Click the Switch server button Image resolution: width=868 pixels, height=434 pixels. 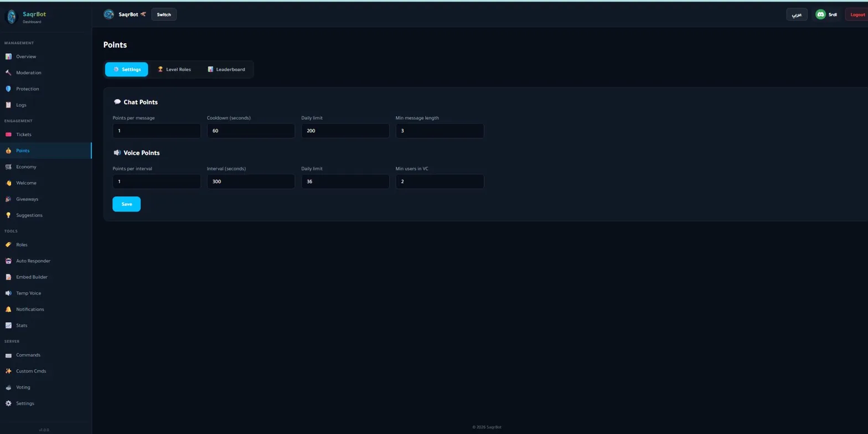[164, 14]
